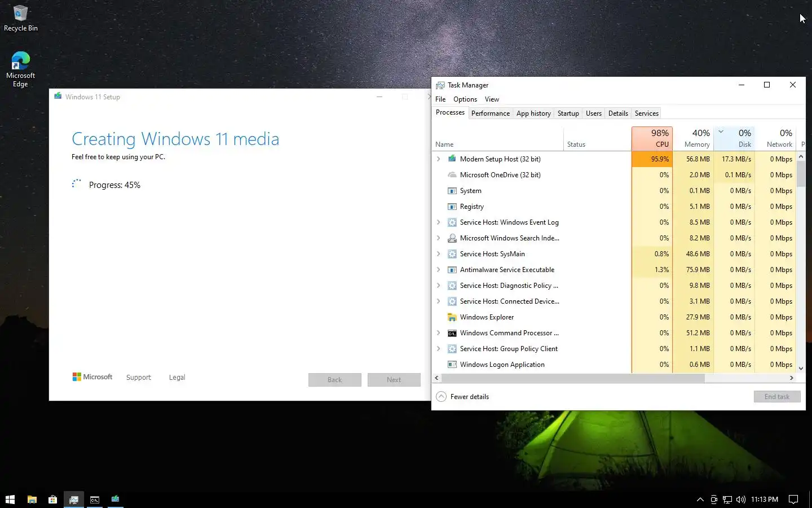This screenshot has width=812, height=508.
Task: Open Microsoft Edge desktop shortcut
Action: [x=20, y=69]
